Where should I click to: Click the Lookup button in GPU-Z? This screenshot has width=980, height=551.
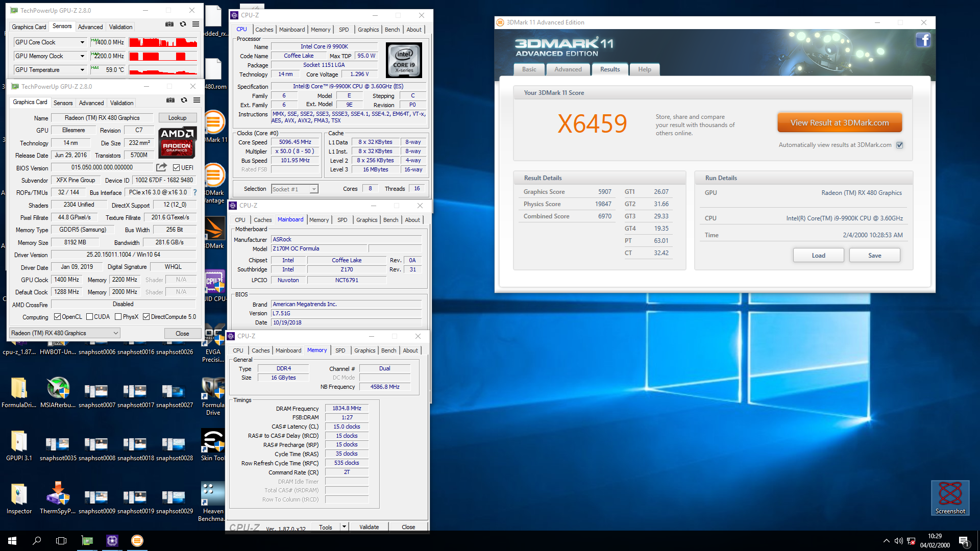[178, 118]
